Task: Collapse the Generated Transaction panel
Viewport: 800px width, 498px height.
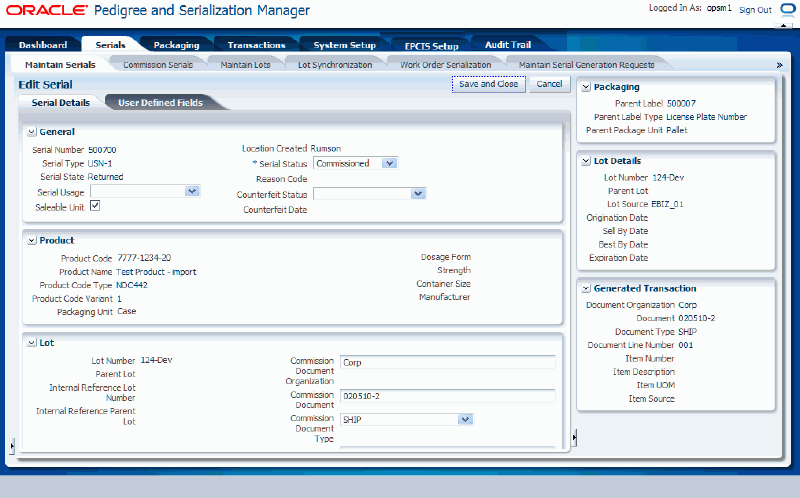Action: click(x=586, y=288)
